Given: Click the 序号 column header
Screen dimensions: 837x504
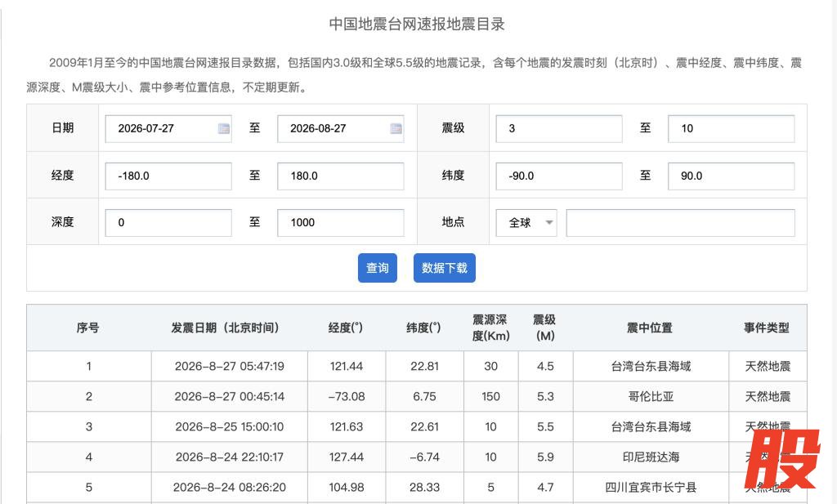Looking at the screenshot, I should pyautogui.click(x=88, y=328).
